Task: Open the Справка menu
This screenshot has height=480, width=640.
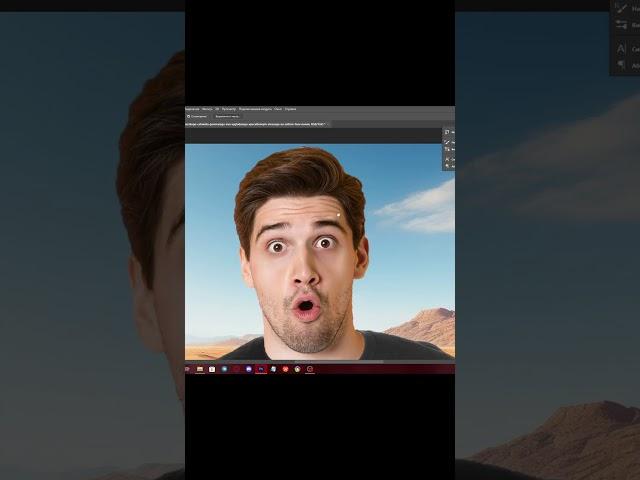Action: [290, 109]
